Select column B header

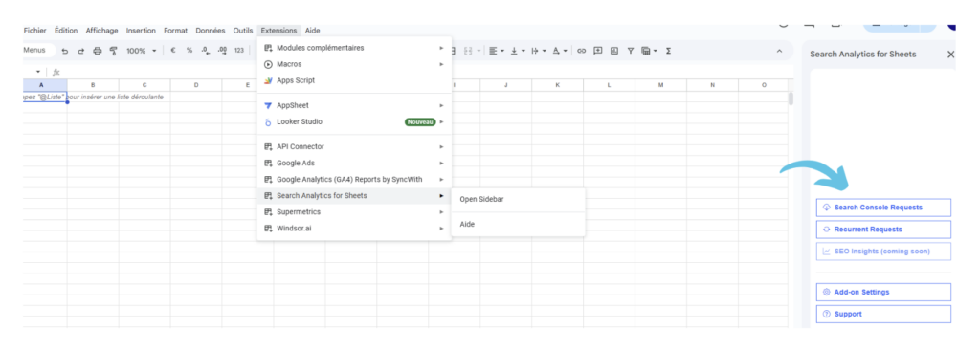(x=93, y=85)
